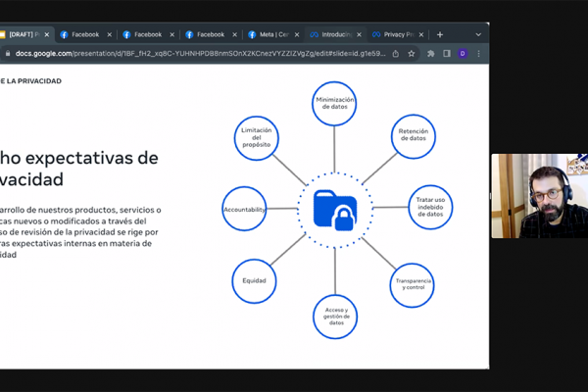Close the Meta | Cer tab
The width and height of the screenshot is (588, 392).
pyautogui.click(x=297, y=34)
